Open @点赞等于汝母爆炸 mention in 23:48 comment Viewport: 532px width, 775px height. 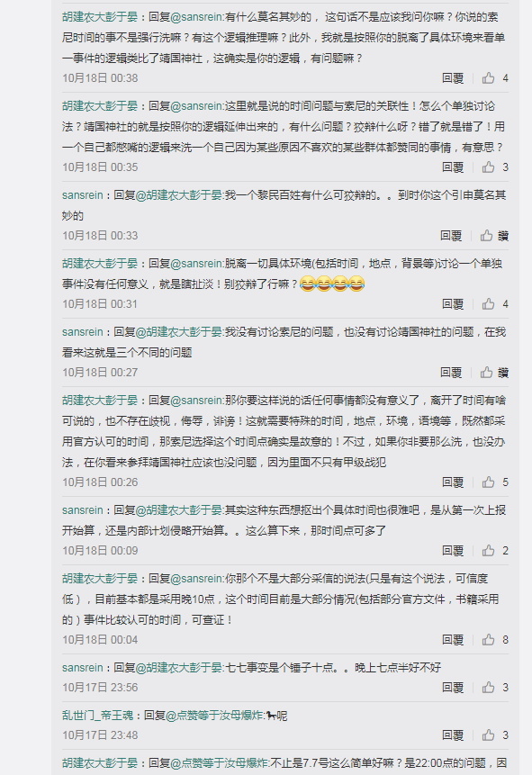tap(214, 716)
